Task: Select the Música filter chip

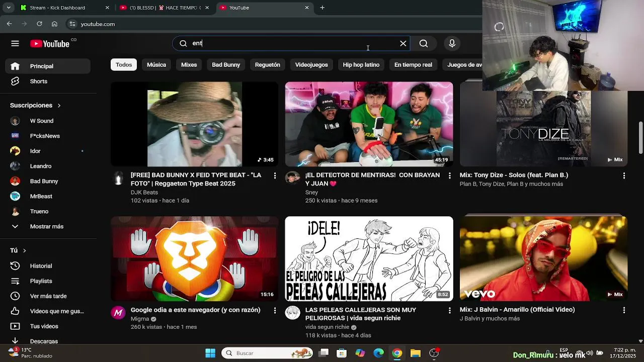Action: (x=156, y=64)
